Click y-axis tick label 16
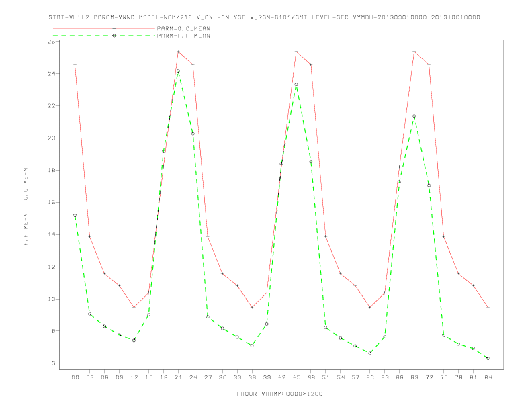532x411 pixels. (52, 202)
